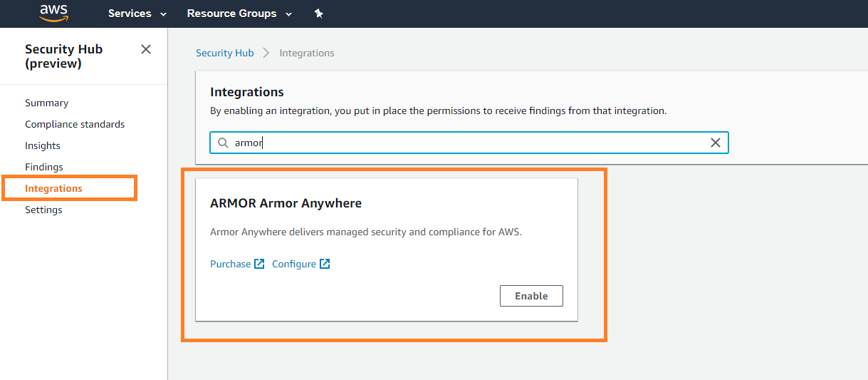Click the Security Hub breadcrumb link
This screenshot has height=380, width=868.
coord(224,53)
